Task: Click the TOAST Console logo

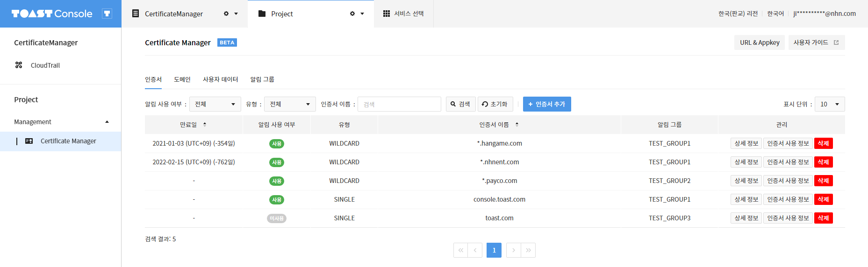Action: click(x=52, y=14)
